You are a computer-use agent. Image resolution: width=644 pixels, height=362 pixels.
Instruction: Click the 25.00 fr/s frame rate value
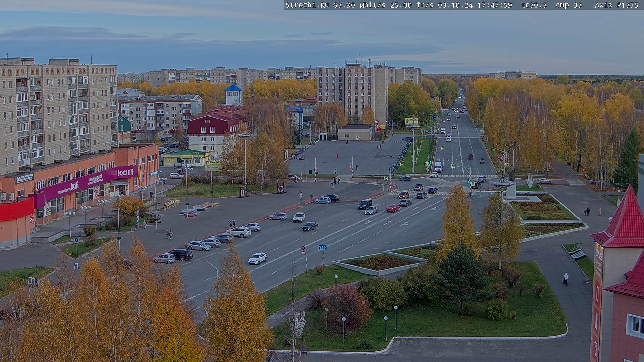pos(412,5)
